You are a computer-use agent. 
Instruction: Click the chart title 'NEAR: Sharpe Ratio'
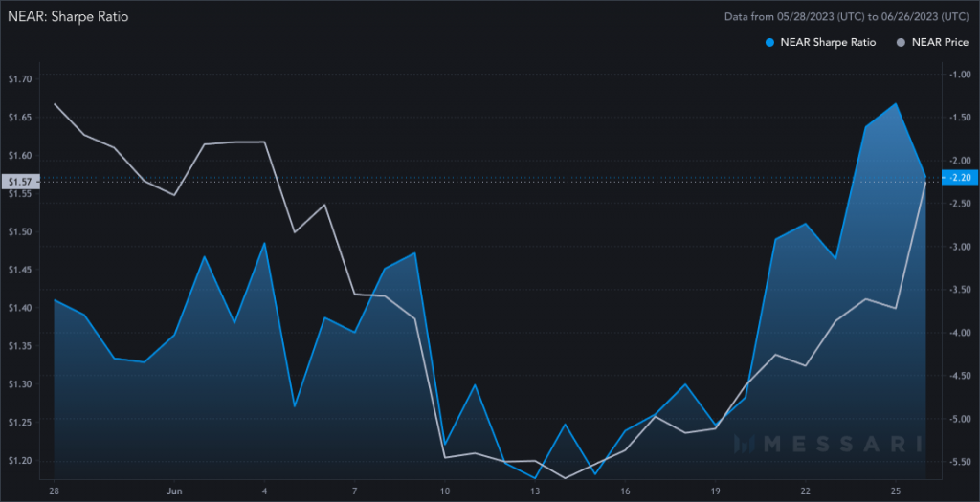click(x=68, y=17)
